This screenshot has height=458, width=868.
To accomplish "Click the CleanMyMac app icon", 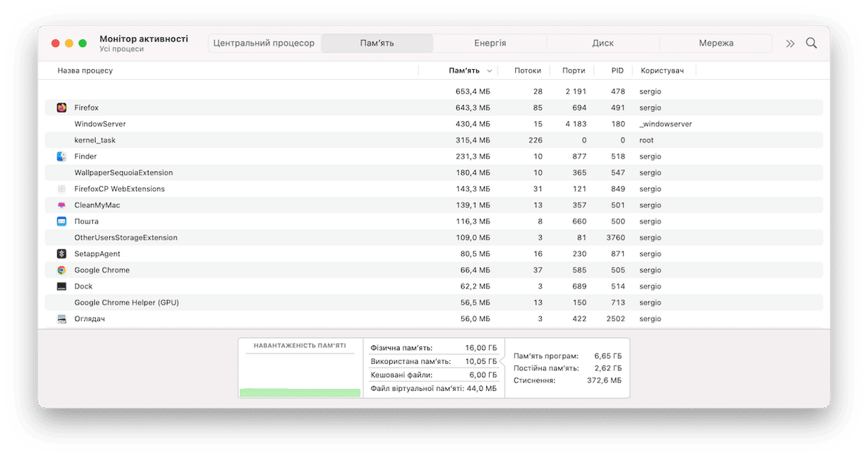I will point(61,205).
